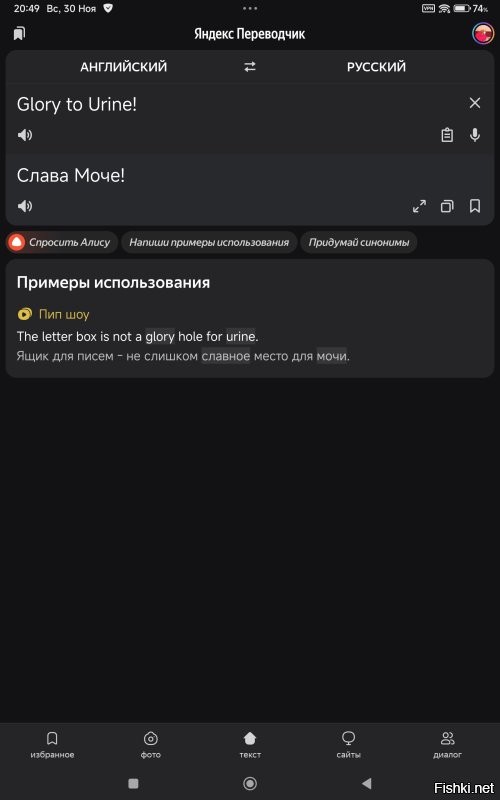Choose source language АНГЛИЙСКИЙ
This screenshot has height=800, width=500.
click(123, 67)
